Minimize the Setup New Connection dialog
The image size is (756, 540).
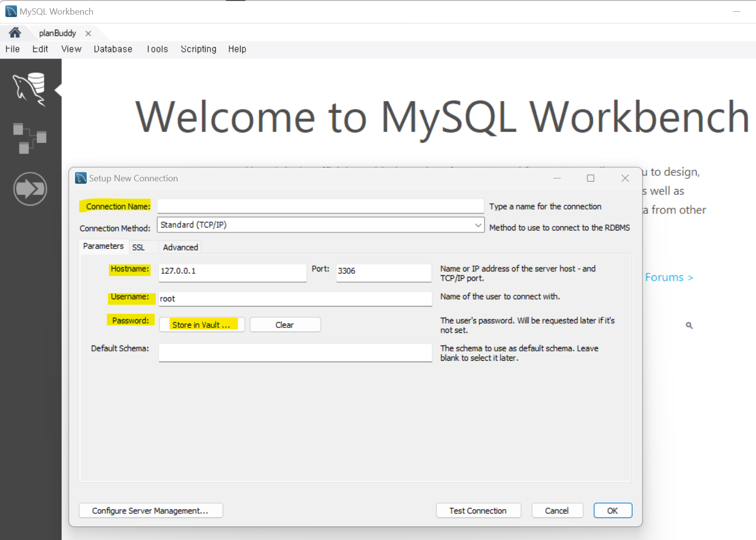tap(557, 178)
